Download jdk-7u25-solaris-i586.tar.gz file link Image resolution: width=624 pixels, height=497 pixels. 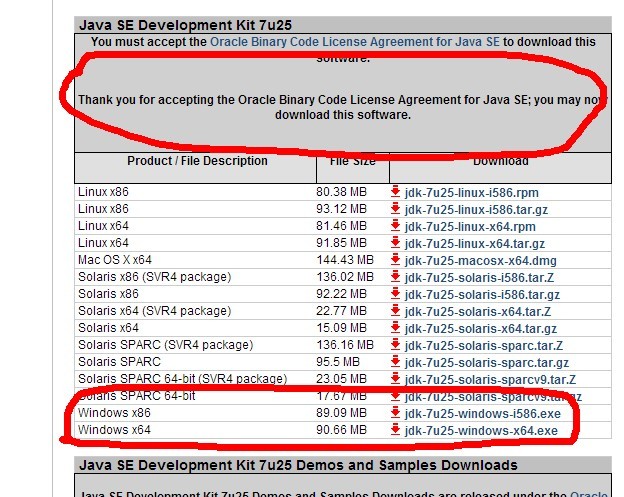pos(482,294)
